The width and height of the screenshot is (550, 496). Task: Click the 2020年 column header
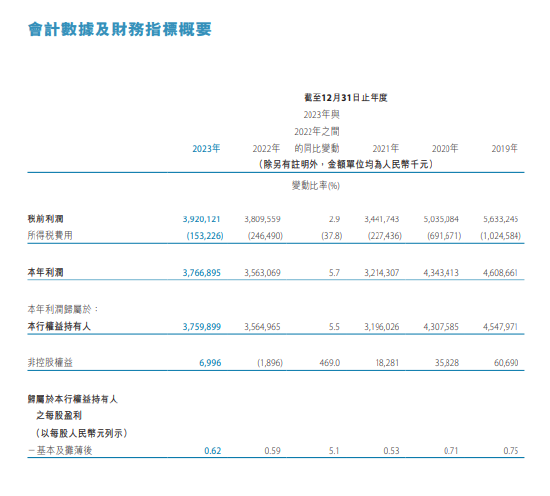(x=445, y=148)
